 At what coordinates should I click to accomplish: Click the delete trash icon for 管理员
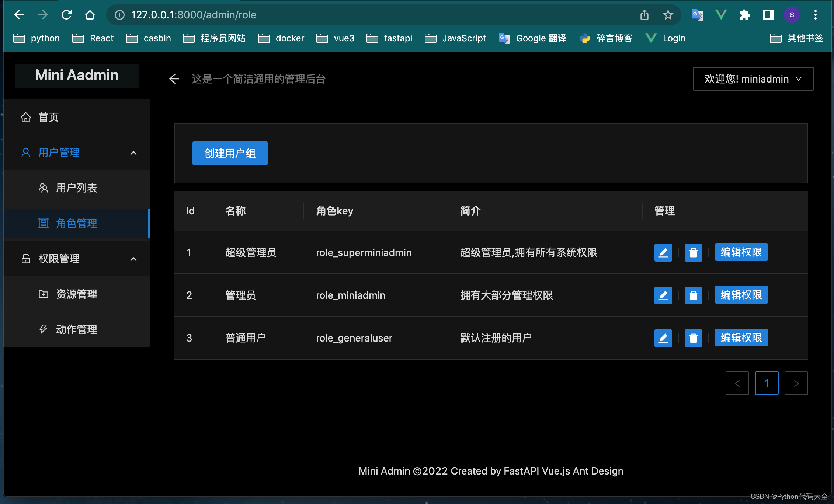pos(693,295)
